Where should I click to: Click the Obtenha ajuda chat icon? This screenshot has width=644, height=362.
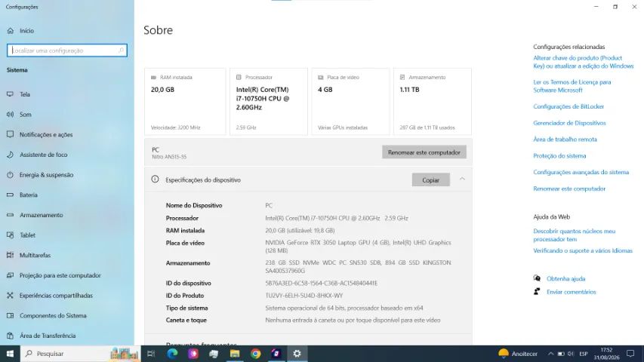click(x=537, y=278)
